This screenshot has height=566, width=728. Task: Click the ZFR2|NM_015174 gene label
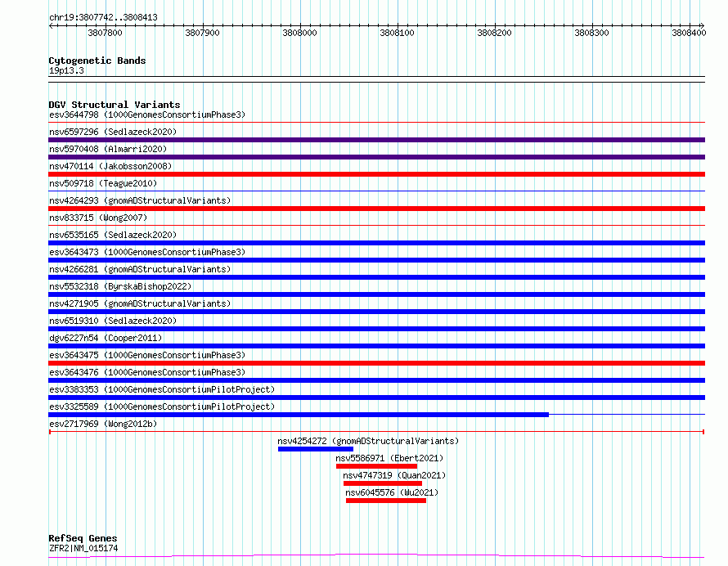83,548
